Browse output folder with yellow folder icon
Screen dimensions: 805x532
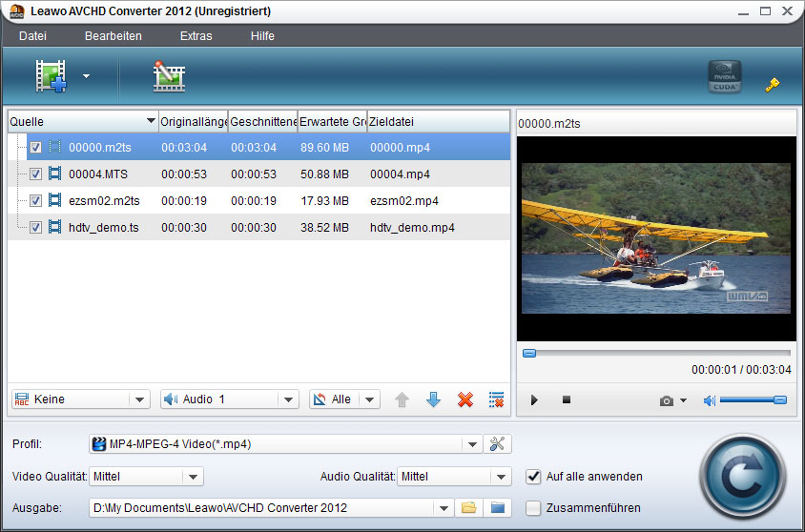coord(468,508)
